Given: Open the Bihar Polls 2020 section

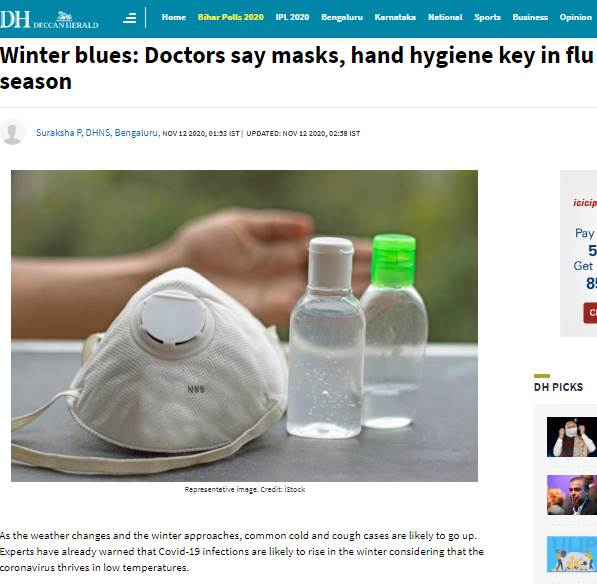Looking at the screenshot, I should 231,17.
